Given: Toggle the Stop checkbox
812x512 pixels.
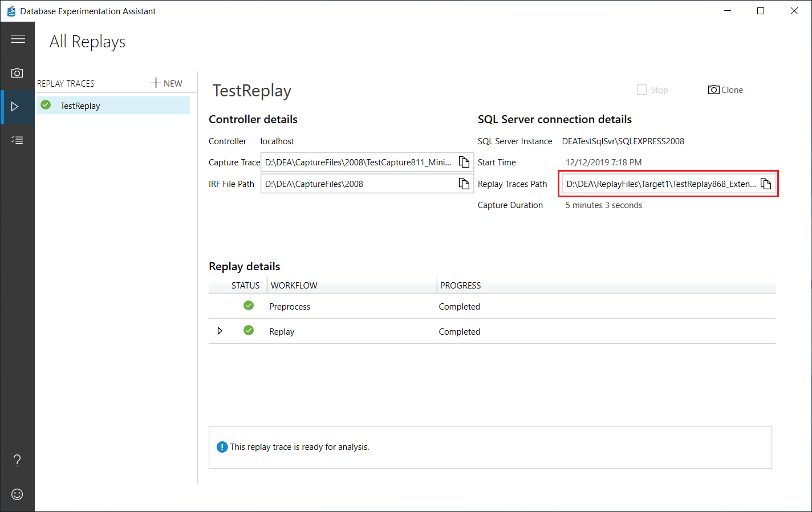Looking at the screenshot, I should [x=642, y=90].
